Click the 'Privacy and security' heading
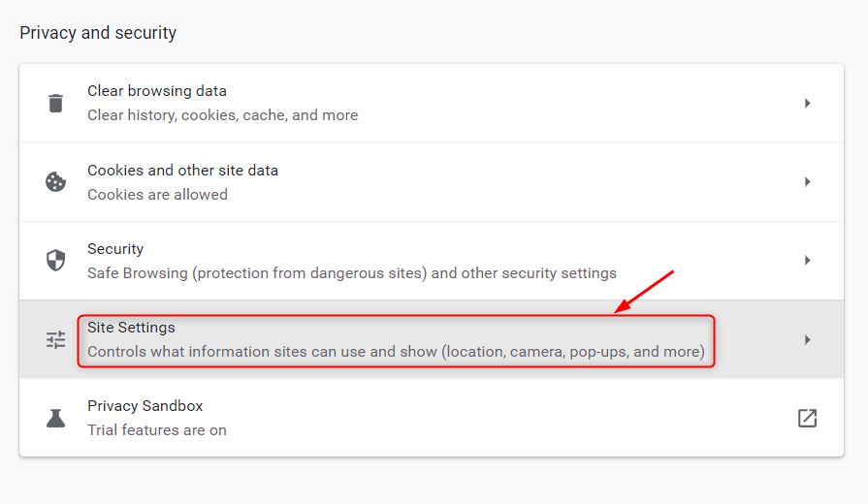Screen dimensions: 868x504 (98, 33)
